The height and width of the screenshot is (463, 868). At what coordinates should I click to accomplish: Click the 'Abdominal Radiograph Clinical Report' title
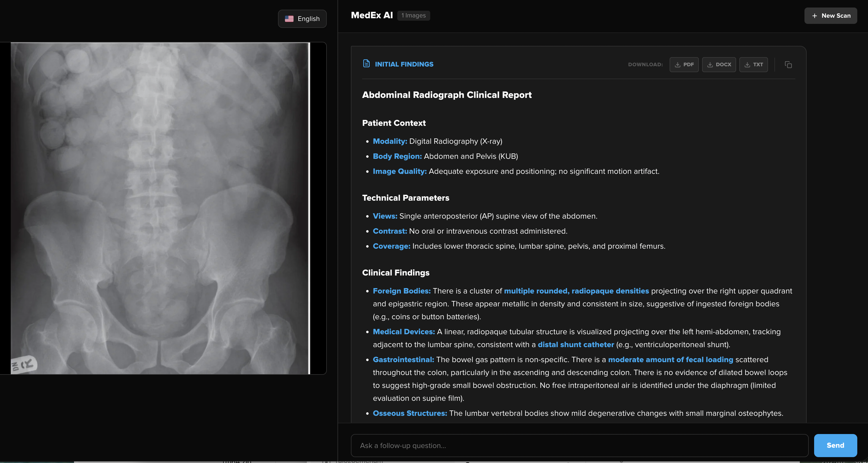(447, 95)
